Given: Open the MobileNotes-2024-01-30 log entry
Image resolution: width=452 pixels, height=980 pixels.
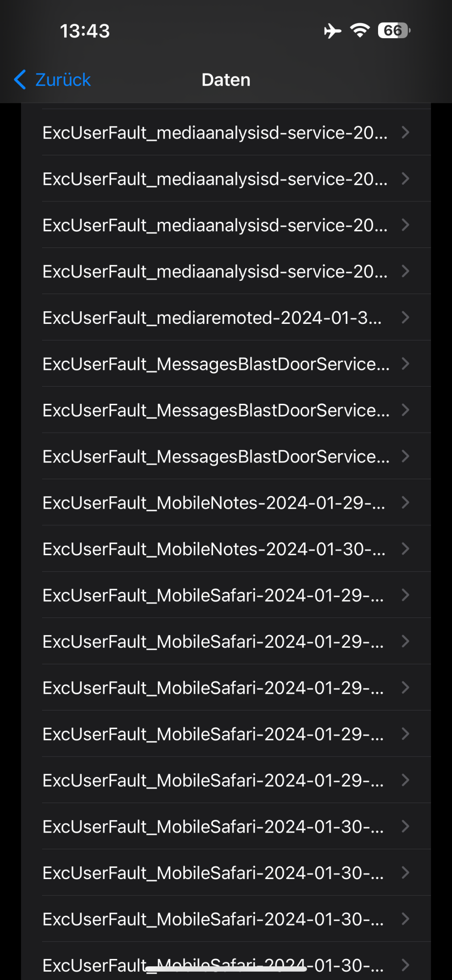Looking at the screenshot, I should tap(226, 549).
